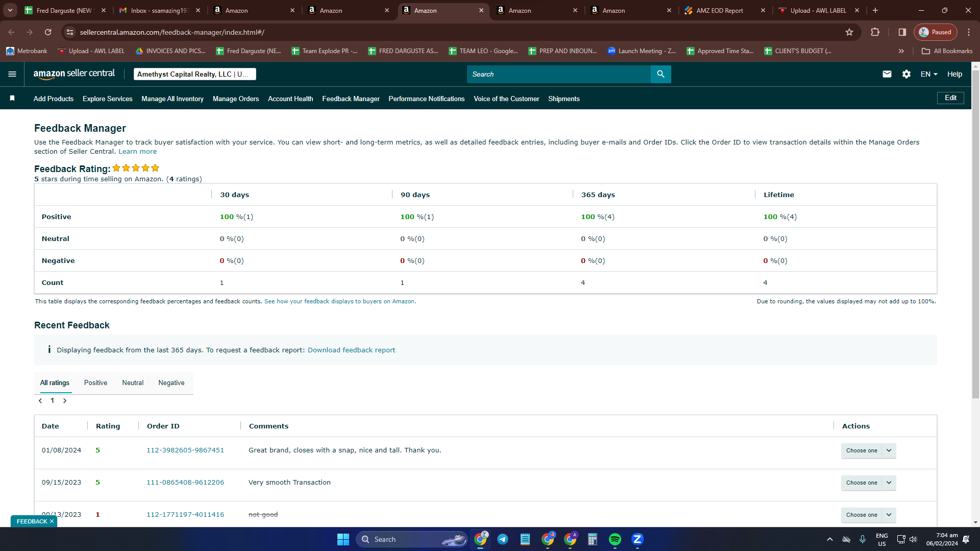The width and height of the screenshot is (980, 551).
Task: Show hidden system tray icons
Action: tap(830, 539)
